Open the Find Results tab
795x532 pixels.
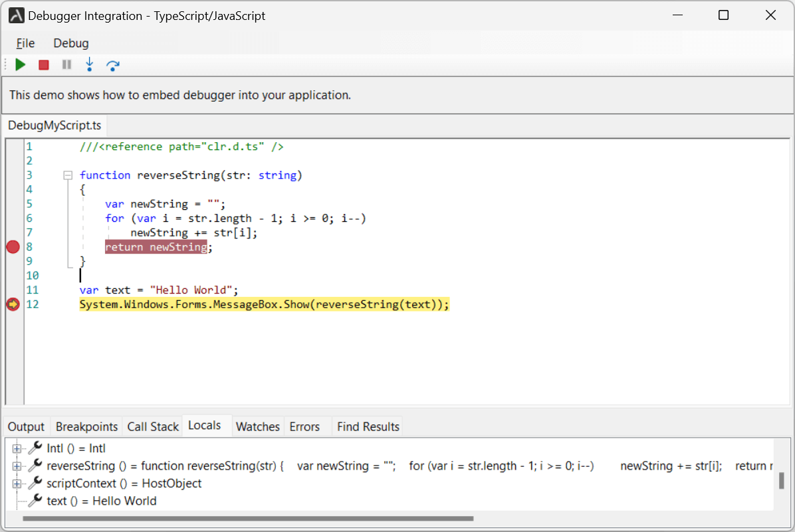pyautogui.click(x=368, y=426)
